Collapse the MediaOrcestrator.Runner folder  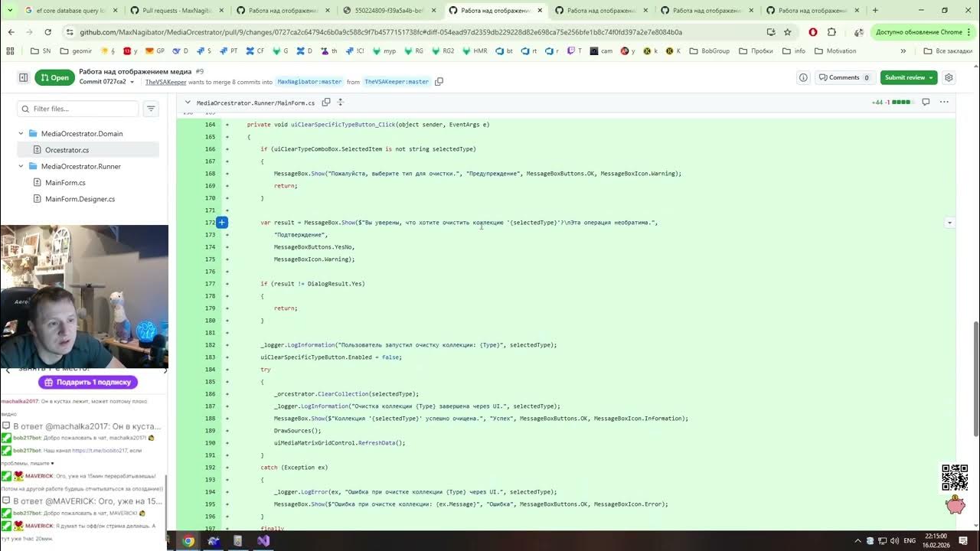pos(21,166)
